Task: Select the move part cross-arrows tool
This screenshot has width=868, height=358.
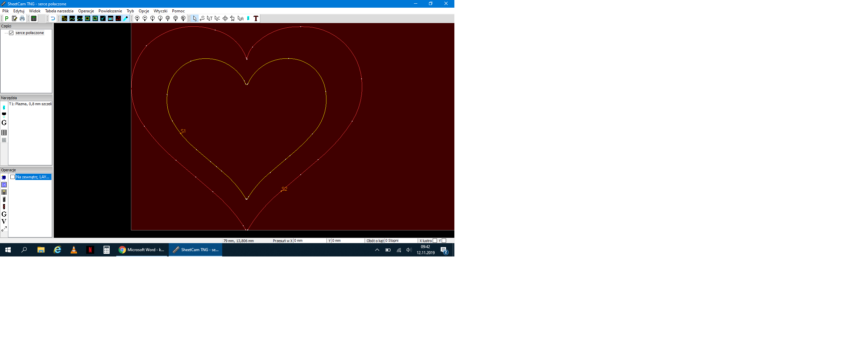Action: (x=225, y=18)
